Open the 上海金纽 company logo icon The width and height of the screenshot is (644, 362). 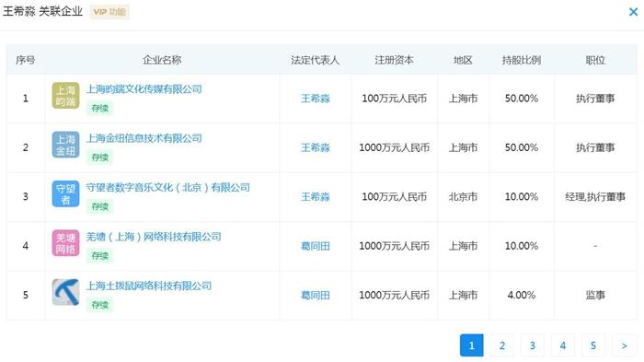(x=65, y=145)
